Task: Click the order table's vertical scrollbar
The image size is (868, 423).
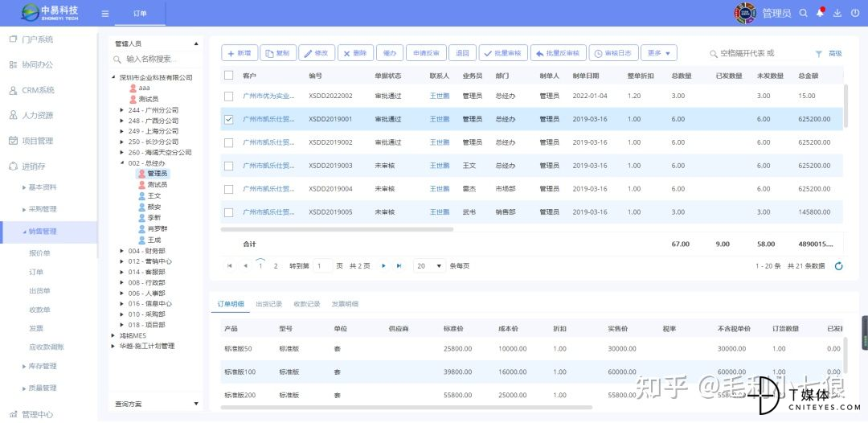Action: [845, 107]
